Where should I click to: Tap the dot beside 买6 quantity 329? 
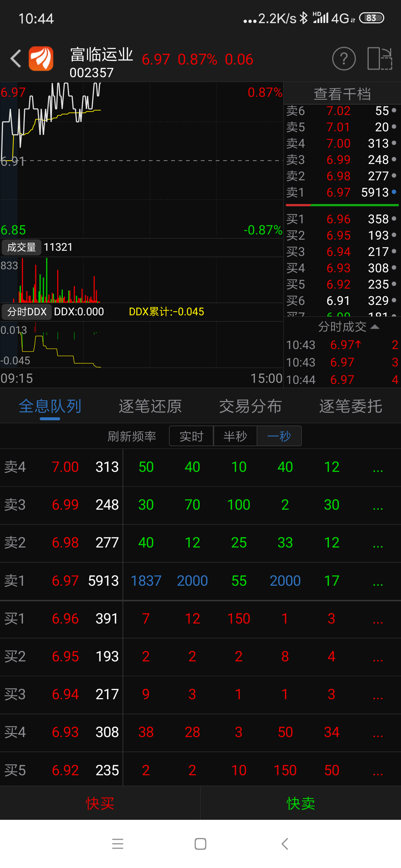(394, 300)
